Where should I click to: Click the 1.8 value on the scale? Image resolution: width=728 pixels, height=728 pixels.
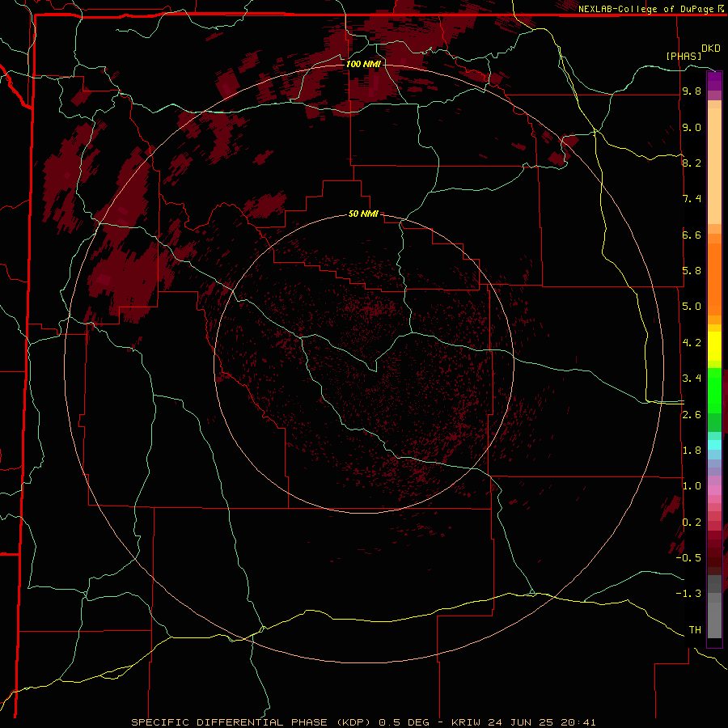692,451
